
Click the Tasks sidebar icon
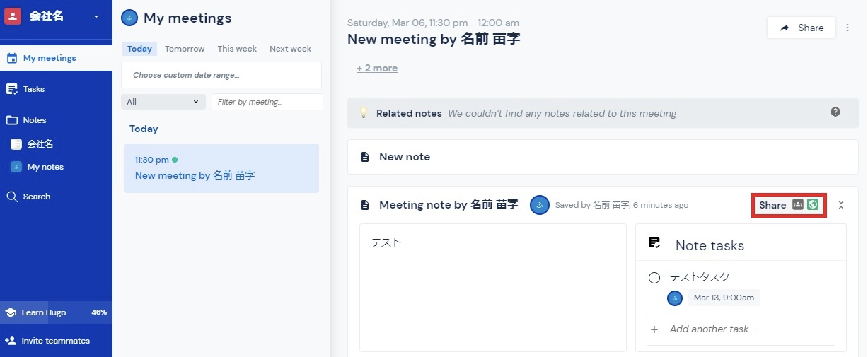[12, 89]
